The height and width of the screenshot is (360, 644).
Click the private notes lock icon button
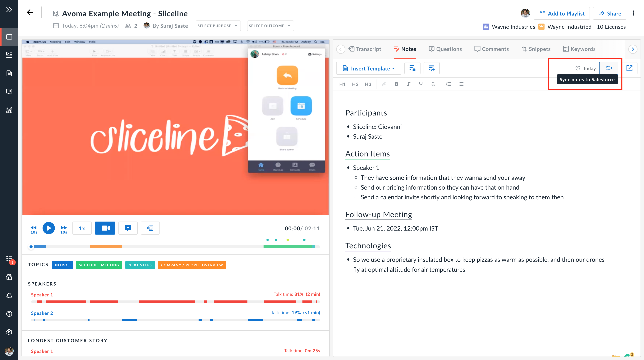(412, 68)
